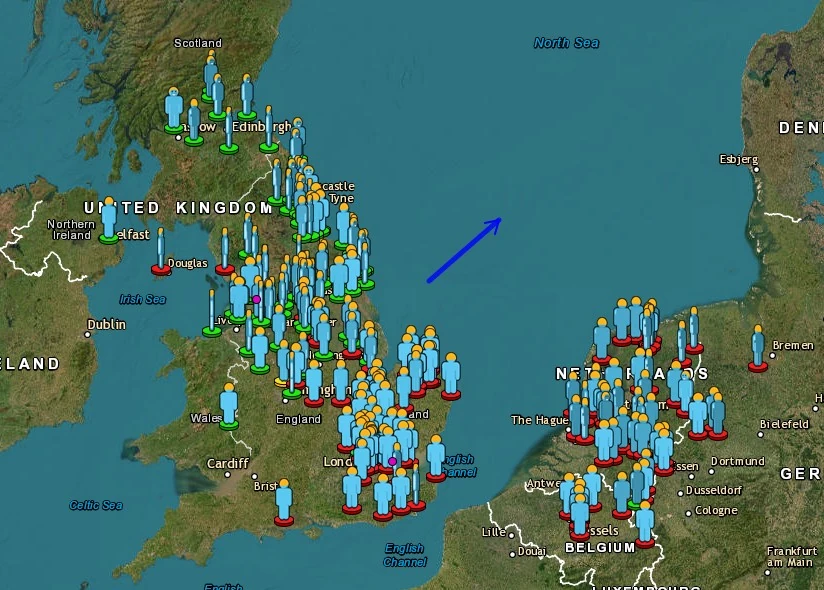824x590 pixels.
Task: Click the 'Northern Ireland' label
Action: pos(71,230)
